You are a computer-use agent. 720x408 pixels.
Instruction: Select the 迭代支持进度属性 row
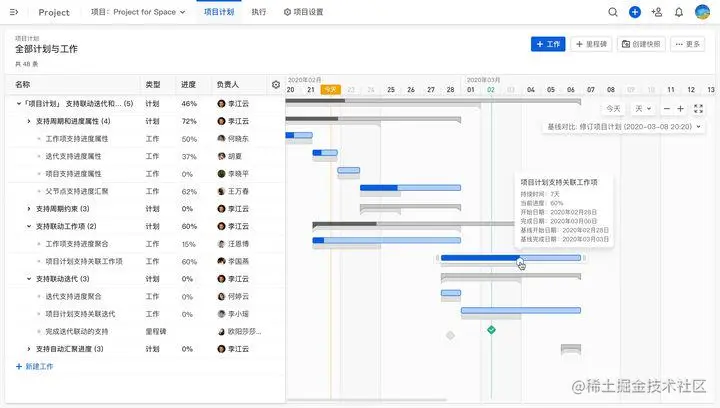coord(145,156)
